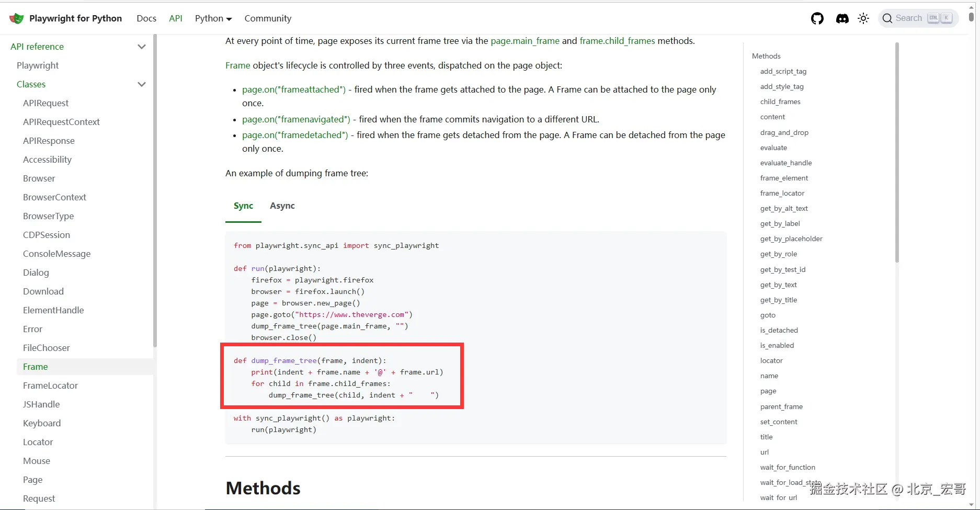Open the Discord server icon
Viewport: 980px width, 510px height.
click(x=842, y=18)
